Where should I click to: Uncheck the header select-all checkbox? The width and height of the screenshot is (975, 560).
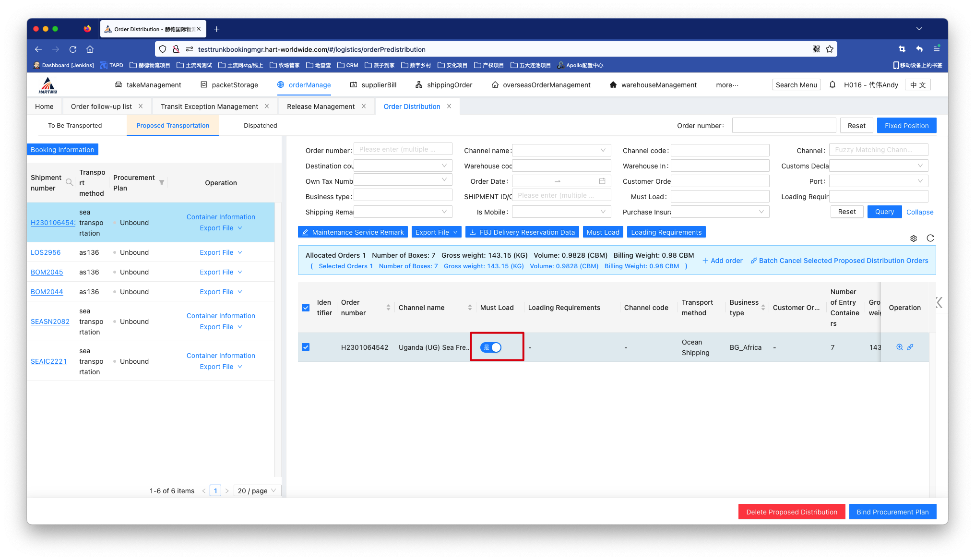coord(306,308)
